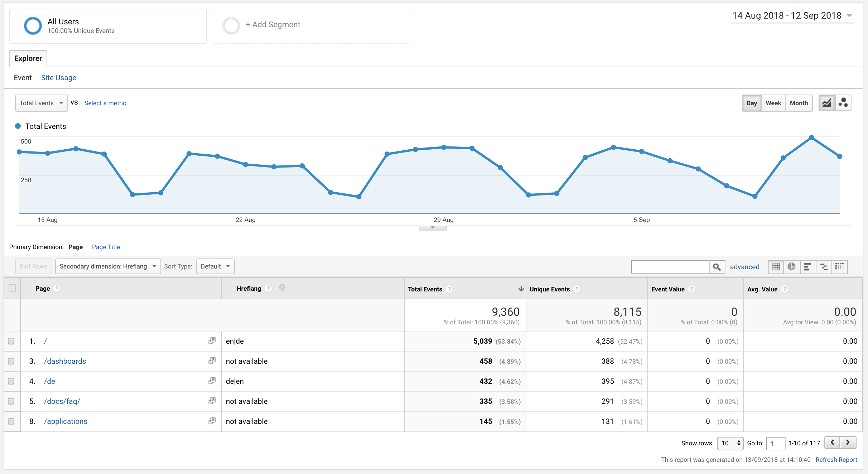Open /applications page in new window
868x474 pixels.
[212, 421]
